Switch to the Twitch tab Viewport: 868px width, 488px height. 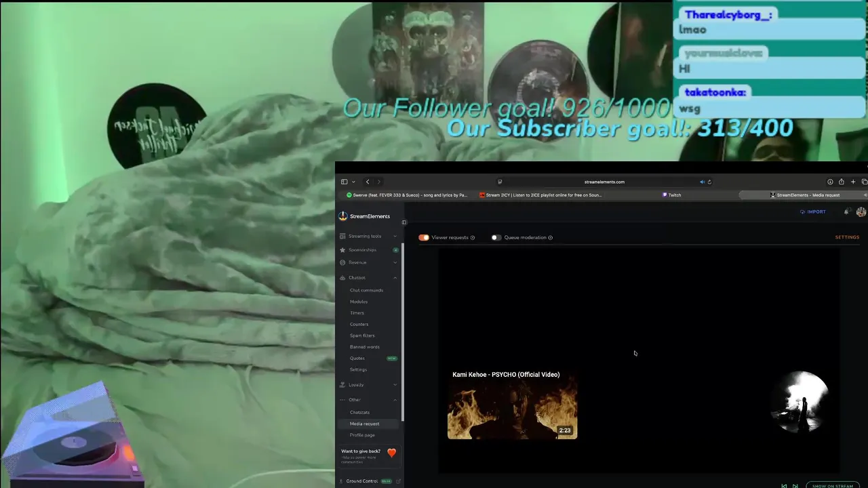click(x=671, y=195)
